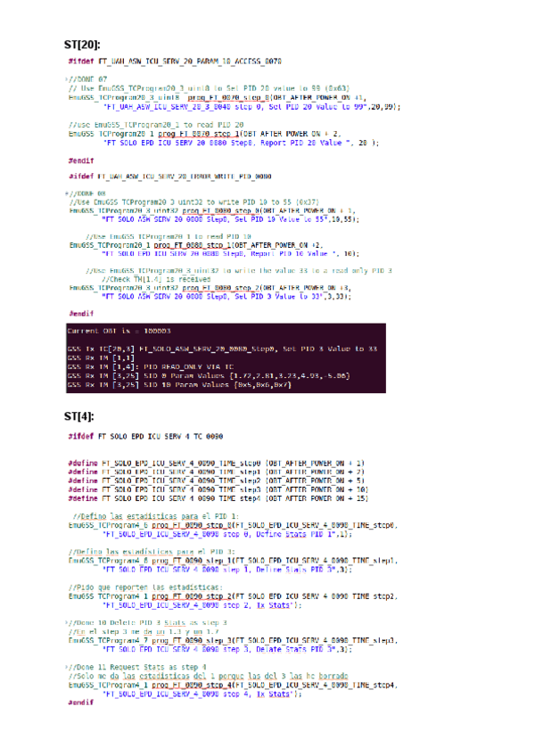535x756 pixels.
Task: Click the ST[20]: section heading
Action: [x=82, y=43]
